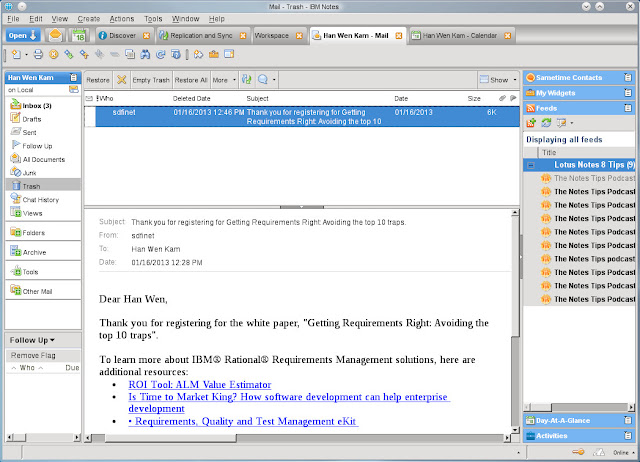
Task: Click the Empty Trash button
Action: (x=151, y=80)
